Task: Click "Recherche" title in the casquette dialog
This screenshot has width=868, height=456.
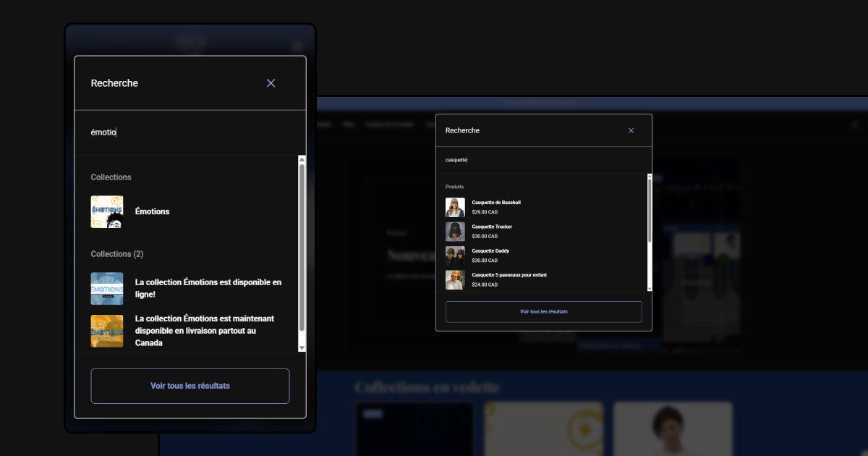Action: [462, 130]
